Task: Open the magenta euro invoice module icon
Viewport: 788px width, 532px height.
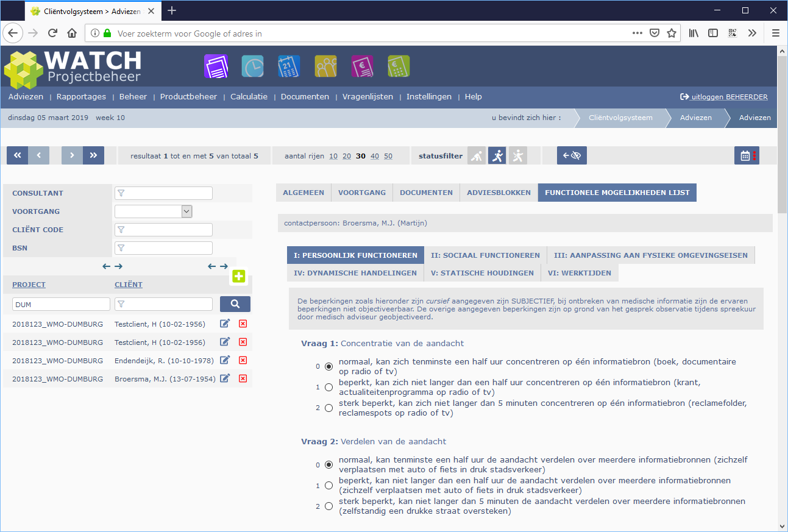Action: pyautogui.click(x=362, y=66)
